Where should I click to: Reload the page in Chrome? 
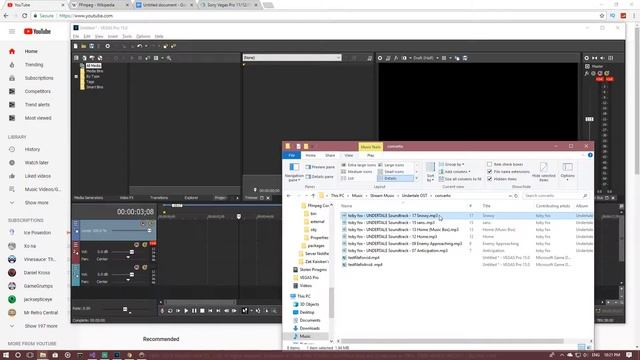[x=24, y=16]
